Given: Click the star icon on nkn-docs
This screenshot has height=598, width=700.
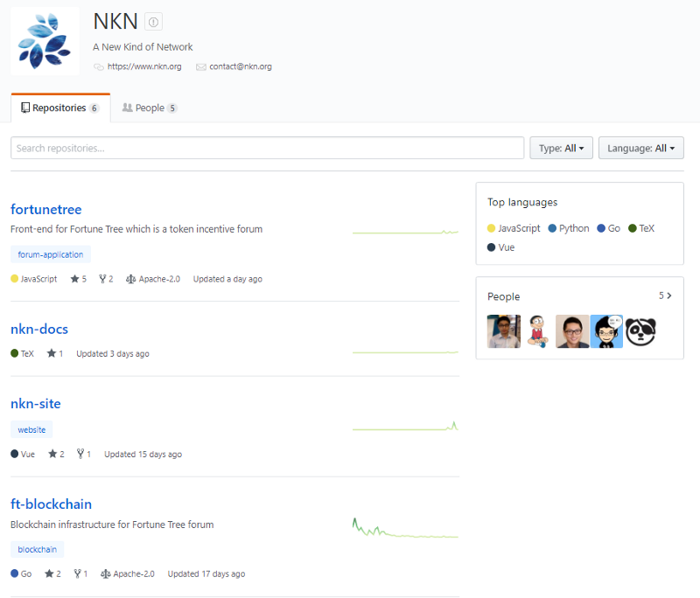Looking at the screenshot, I should click(x=52, y=353).
